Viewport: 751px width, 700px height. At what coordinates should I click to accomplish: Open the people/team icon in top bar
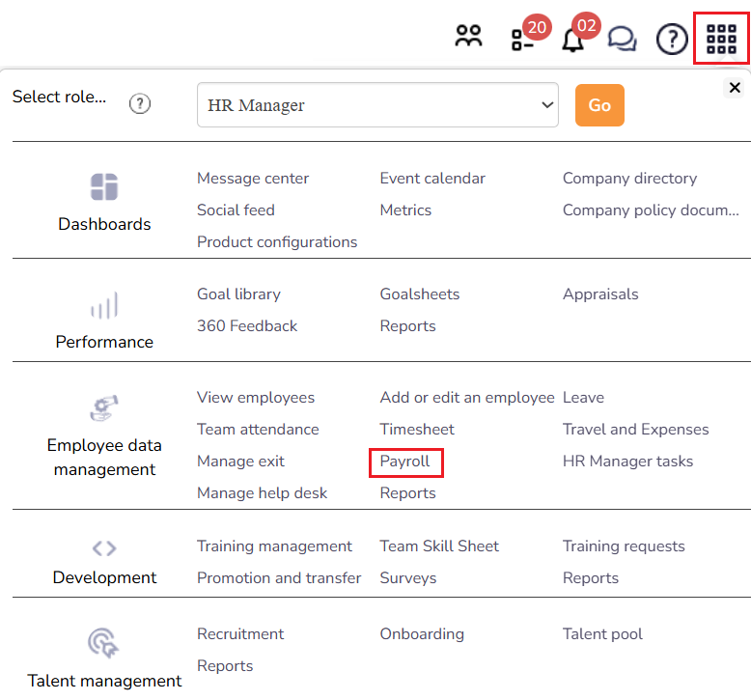(x=468, y=38)
